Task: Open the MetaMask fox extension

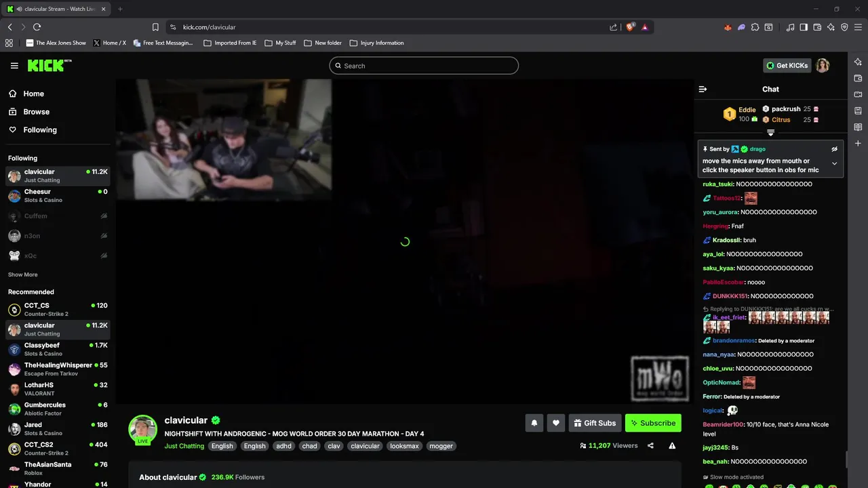Action: (728, 27)
